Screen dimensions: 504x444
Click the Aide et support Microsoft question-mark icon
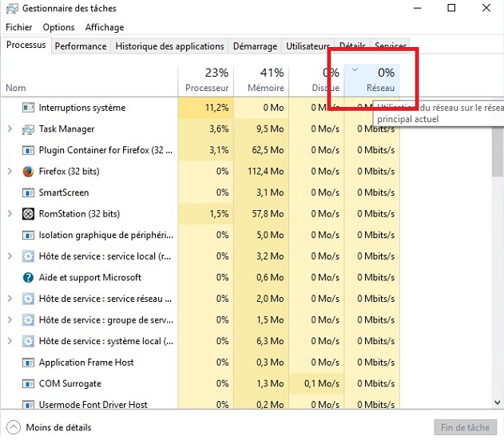(x=28, y=278)
